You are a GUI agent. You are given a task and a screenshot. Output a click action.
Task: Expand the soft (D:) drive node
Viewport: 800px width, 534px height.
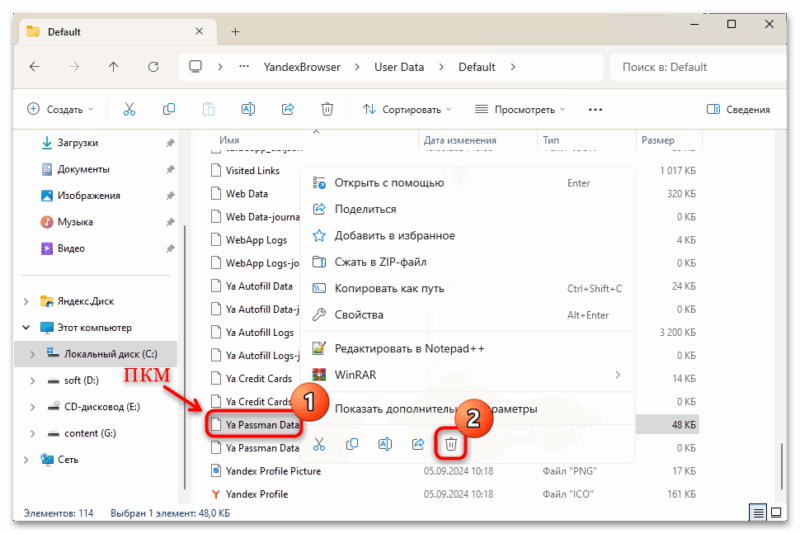coord(33,380)
